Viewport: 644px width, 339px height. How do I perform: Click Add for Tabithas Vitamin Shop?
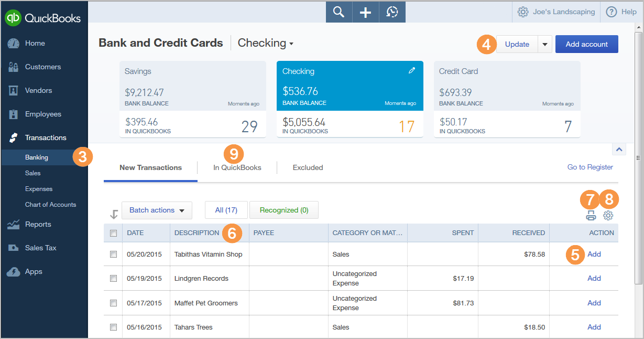pyautogui.click(x=594, y=254)
